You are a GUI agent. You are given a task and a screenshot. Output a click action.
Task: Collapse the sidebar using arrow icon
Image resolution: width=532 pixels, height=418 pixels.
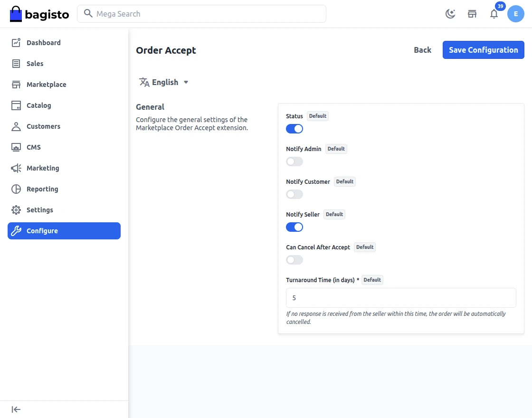point(16,409)
